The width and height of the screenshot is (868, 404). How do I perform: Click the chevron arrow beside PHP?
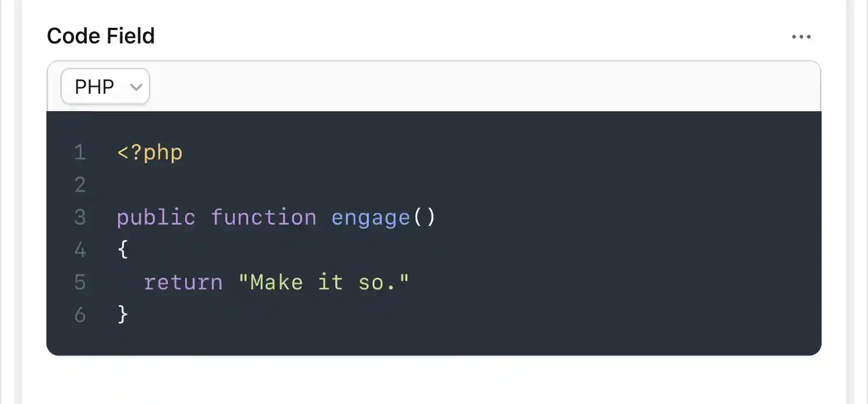137,87
